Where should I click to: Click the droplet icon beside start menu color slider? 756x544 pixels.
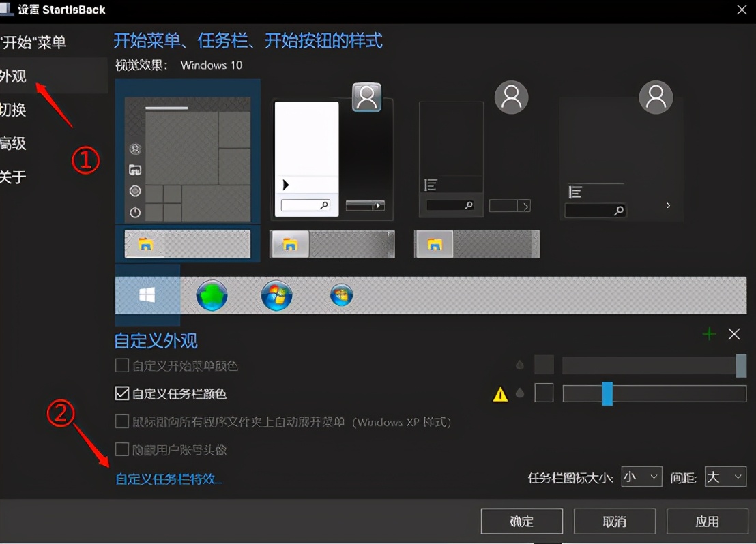tap(520, 365)
